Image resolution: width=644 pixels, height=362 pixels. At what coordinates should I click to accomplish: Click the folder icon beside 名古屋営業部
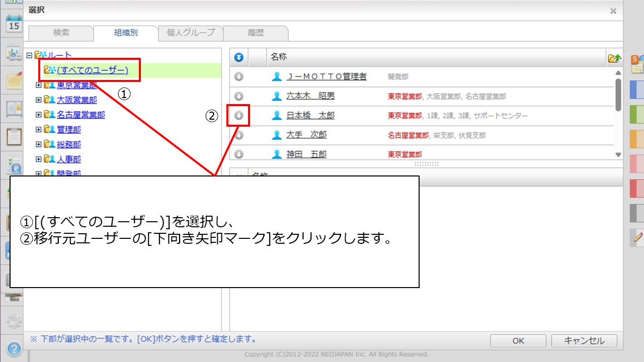[49, 115]
